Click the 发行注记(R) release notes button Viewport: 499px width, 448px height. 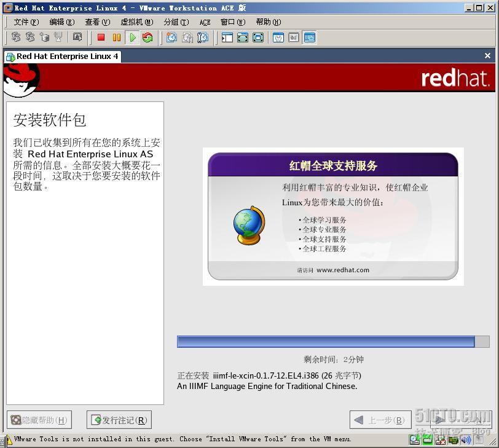tap(119, 420)
